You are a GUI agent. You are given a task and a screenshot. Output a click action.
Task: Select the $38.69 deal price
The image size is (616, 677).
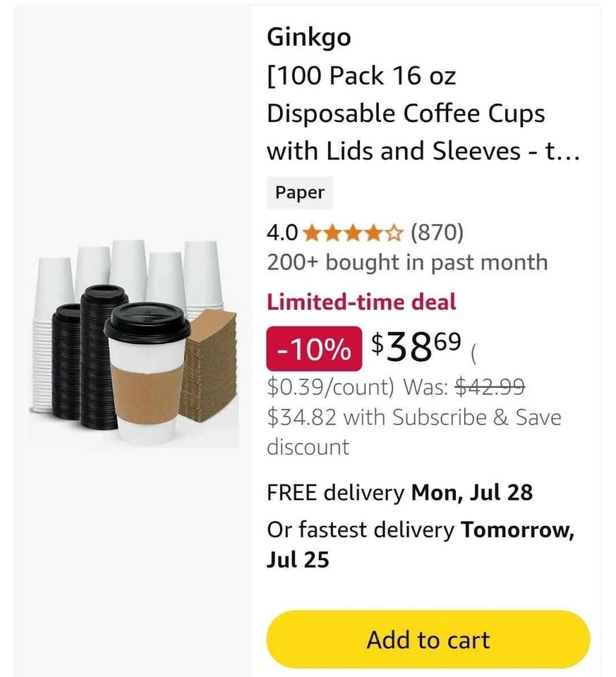pos(416,347)
